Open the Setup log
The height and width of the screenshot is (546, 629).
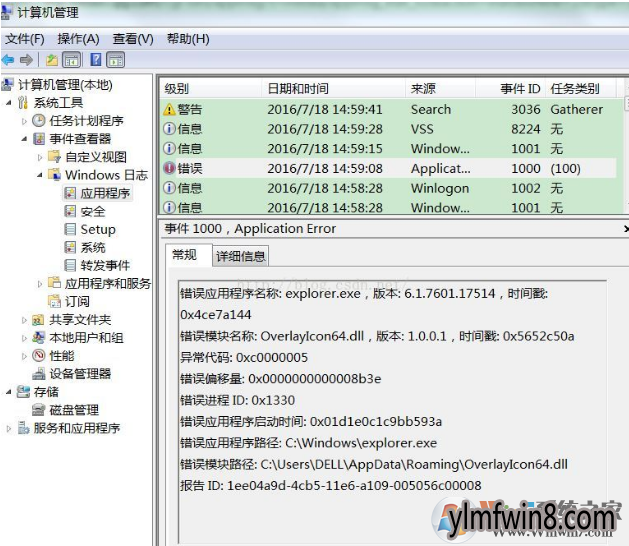(x=98, y=229)
